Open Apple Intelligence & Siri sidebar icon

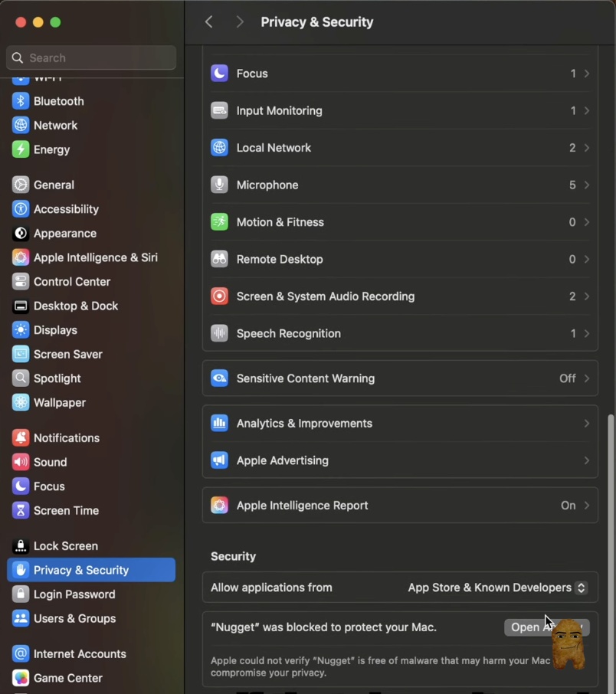(21, 257)
